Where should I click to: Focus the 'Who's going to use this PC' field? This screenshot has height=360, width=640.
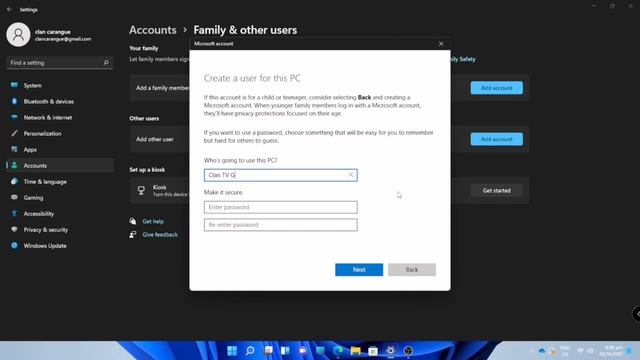point(280,175)
